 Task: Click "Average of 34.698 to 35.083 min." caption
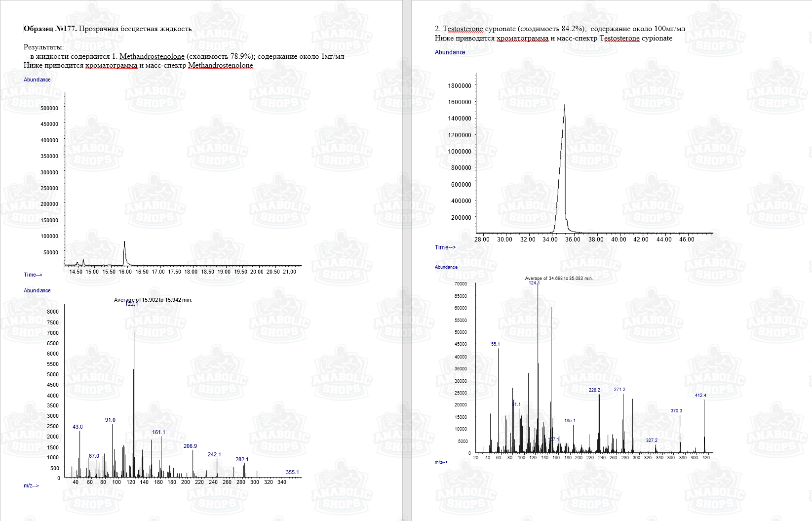559,278
